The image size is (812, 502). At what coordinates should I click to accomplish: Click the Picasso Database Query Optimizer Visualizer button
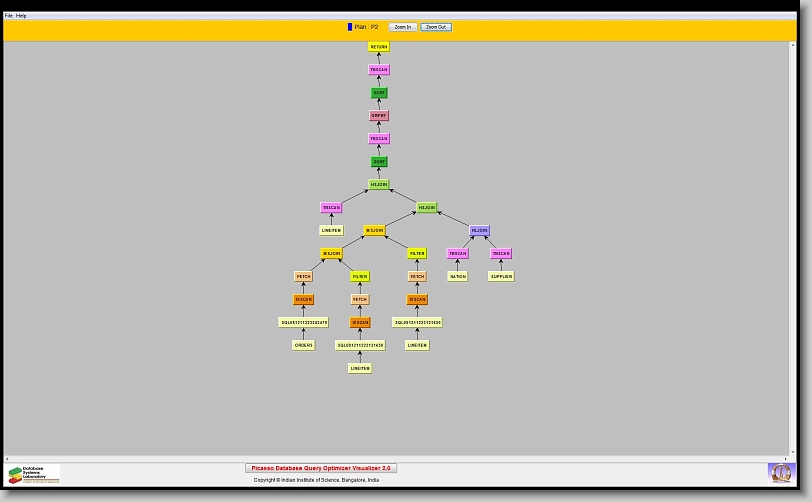[321, 468]
